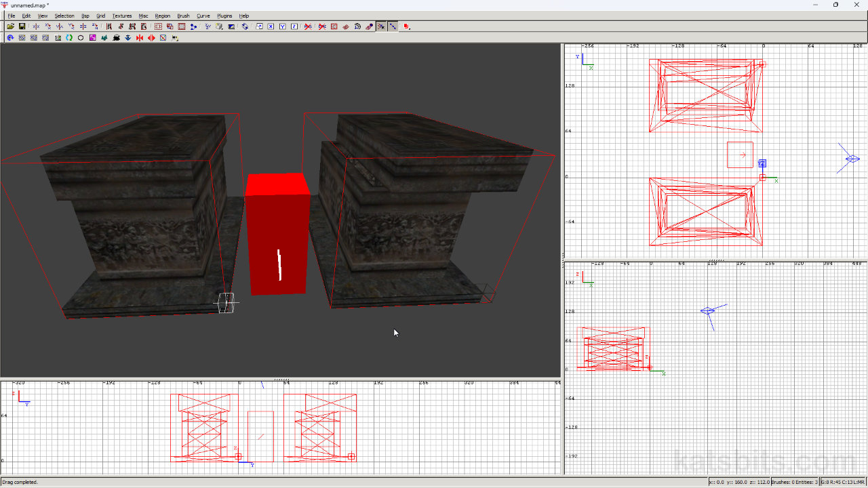
Task: Switch to the Y axis view
Action: tap(282, 26)
